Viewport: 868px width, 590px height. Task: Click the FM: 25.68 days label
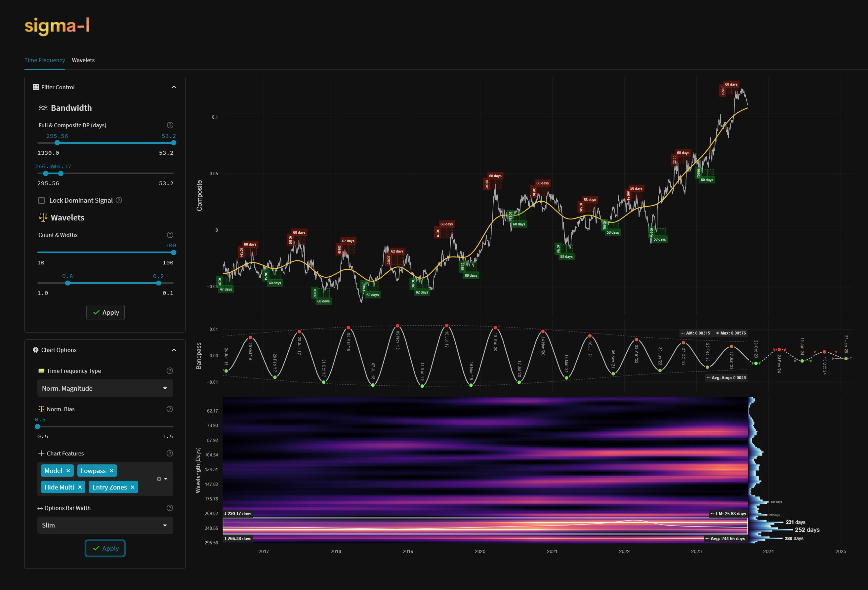coord(728,514)
